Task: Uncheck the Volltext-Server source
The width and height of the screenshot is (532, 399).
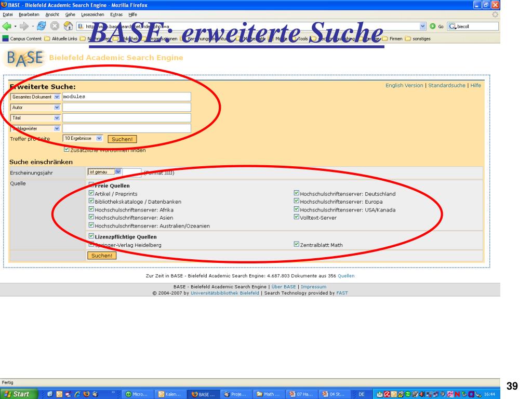Action: click(297, 217)
